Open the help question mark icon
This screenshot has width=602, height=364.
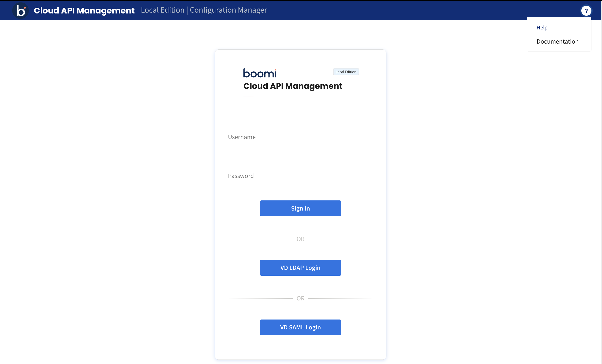click(586, 11)
